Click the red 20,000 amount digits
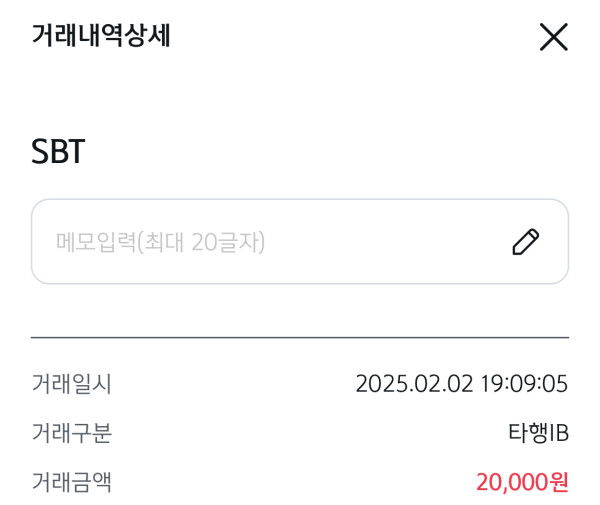Image resolution: width=600 pixels, height=505 pixels. pos(511,483)
